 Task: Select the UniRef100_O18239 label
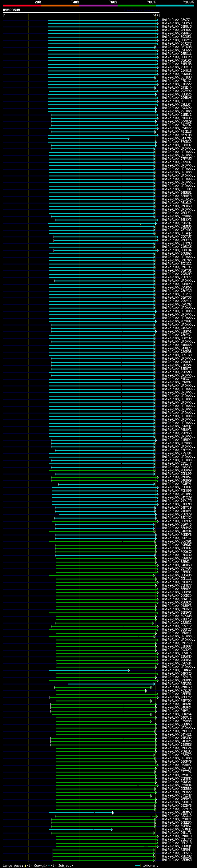(x=177, y=467)
